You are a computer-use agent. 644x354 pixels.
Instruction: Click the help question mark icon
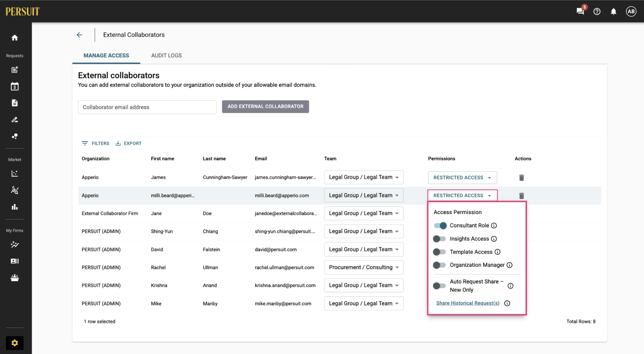pyautogui.click(x=597, y=11)
